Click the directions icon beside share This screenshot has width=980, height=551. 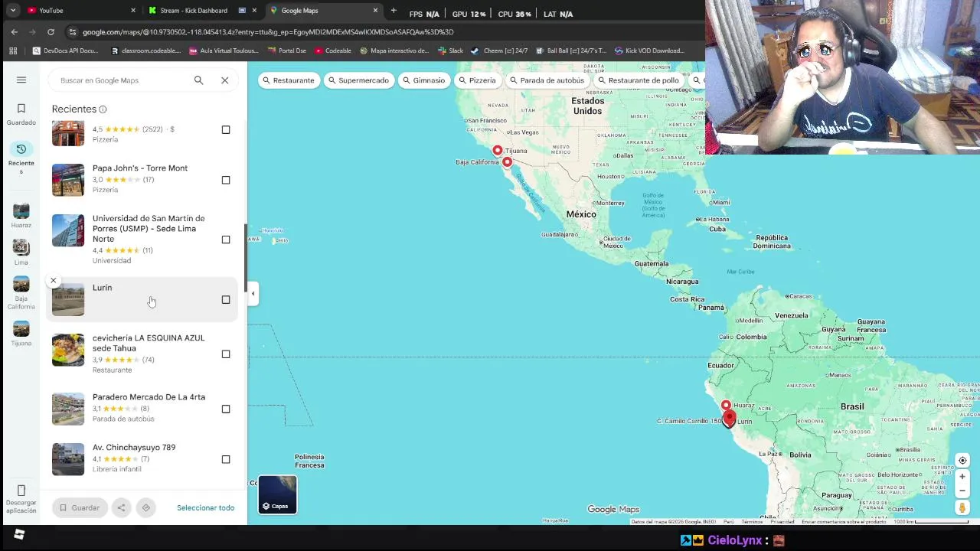[145, 507]
